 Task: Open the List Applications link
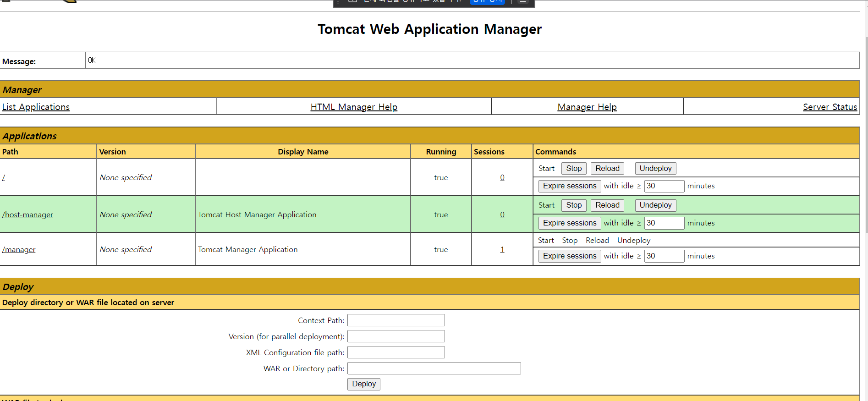(36, 107)
